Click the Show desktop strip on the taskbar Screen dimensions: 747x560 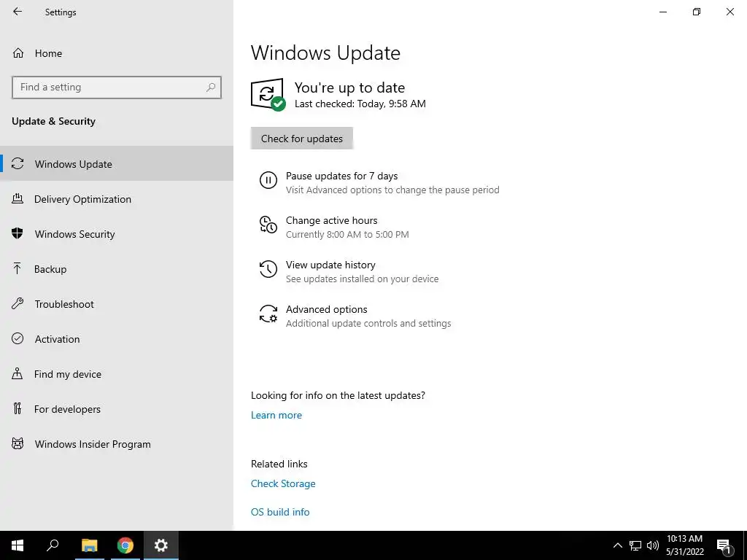click(x=745, y=545)
